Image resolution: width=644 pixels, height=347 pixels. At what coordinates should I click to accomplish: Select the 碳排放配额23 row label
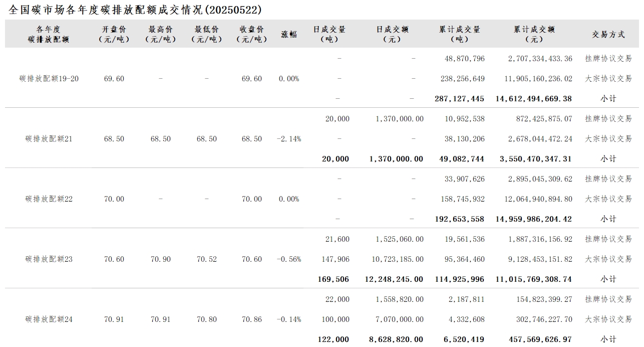pyautogui.click(x=49, y=259)
